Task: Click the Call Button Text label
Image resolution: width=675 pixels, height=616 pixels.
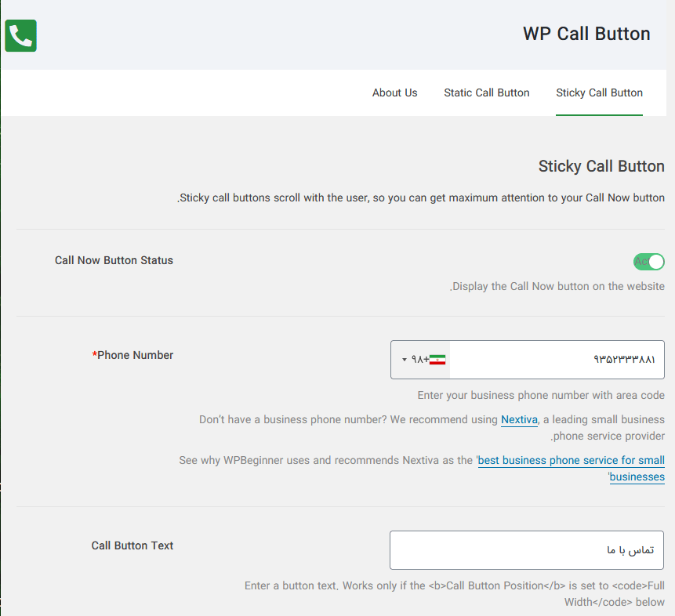Action: (x=132, y=545)
